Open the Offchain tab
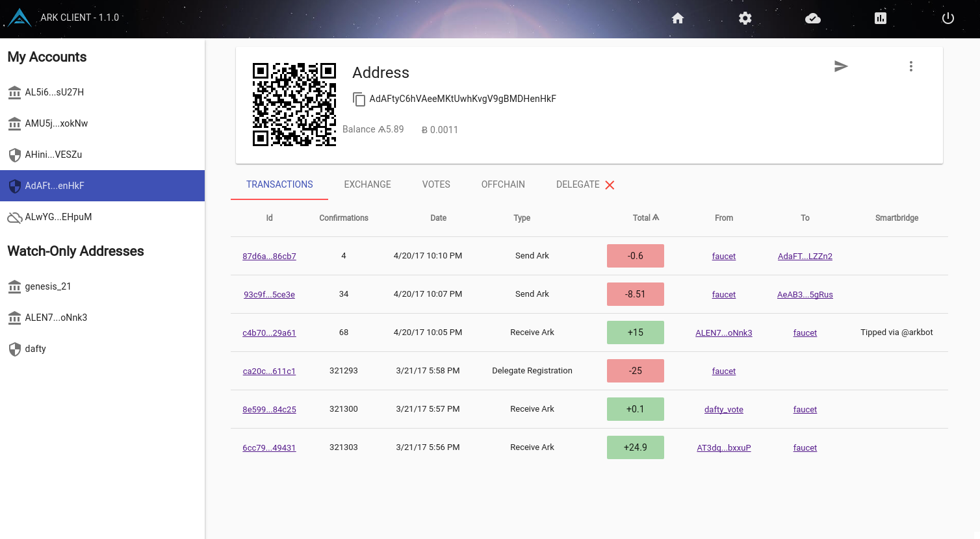 click(503, 184)
